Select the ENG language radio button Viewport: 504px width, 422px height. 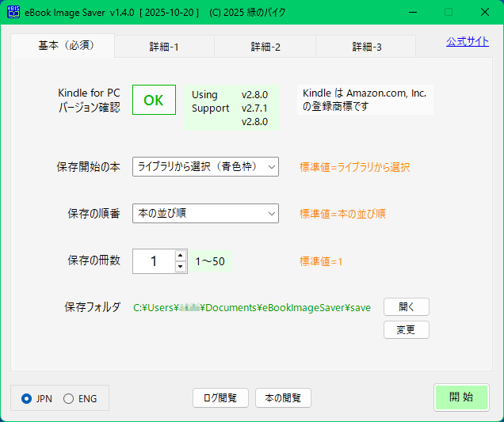pyautogui.click(x=68, y=398)
